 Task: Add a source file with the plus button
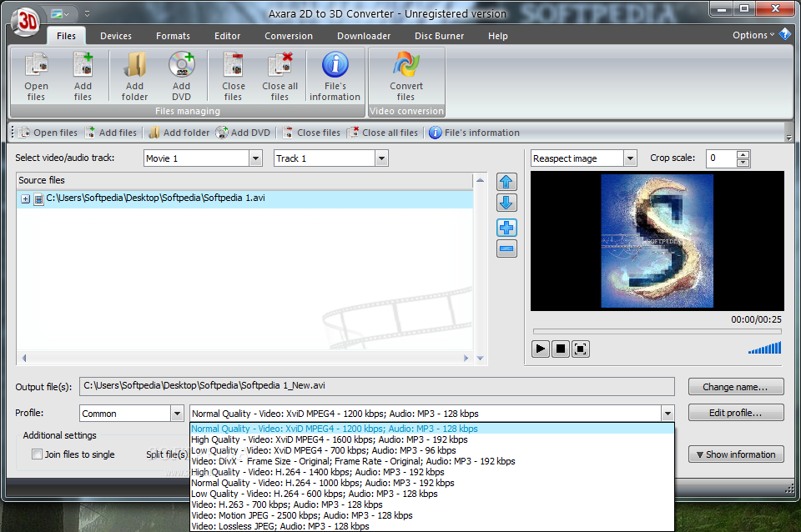click(506, 228)
